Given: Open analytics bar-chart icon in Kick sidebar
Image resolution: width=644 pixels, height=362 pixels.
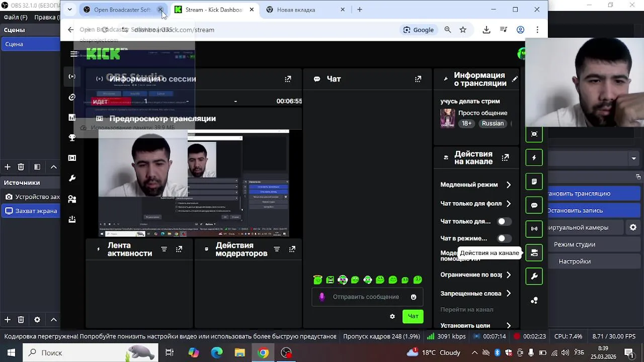Looking at the screenshot, I should [x=72, y=117].
